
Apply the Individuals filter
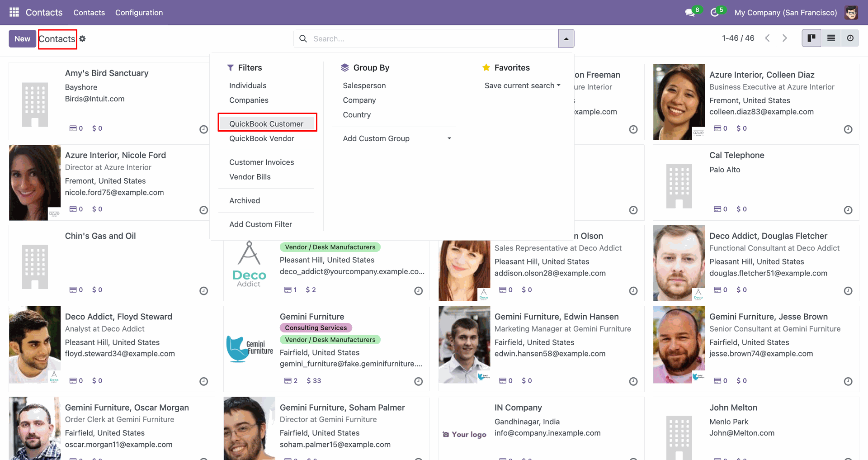248,85
